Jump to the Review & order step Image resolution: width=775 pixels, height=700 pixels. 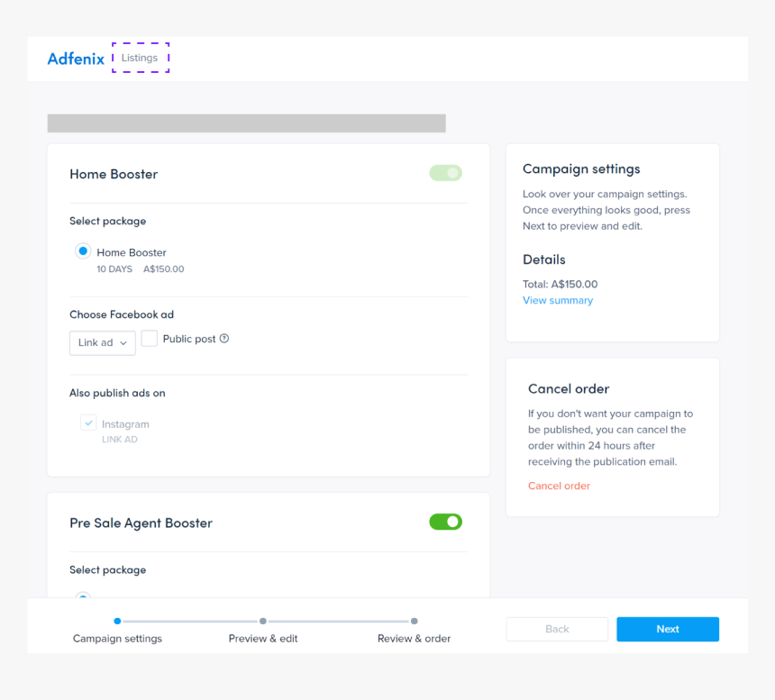pos(414,621)
